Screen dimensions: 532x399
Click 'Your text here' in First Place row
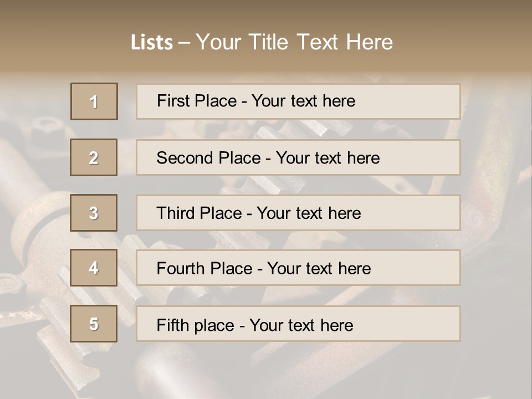click(x=303, y=101)
